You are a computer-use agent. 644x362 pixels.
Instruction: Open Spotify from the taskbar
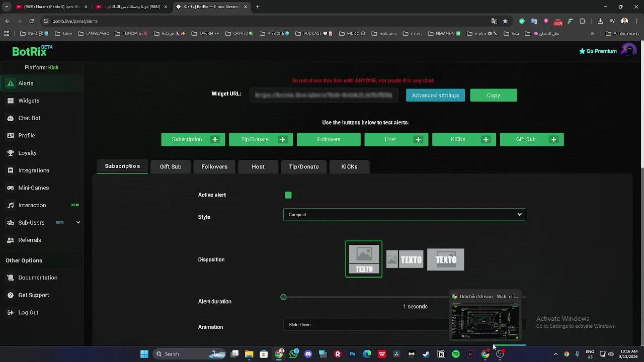(456, 354)
